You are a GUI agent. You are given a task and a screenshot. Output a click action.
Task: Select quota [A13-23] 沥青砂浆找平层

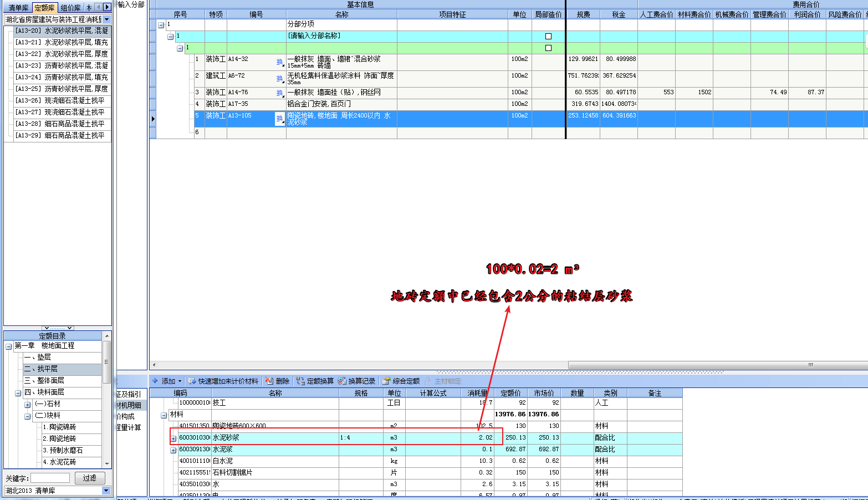click(62, 65)
